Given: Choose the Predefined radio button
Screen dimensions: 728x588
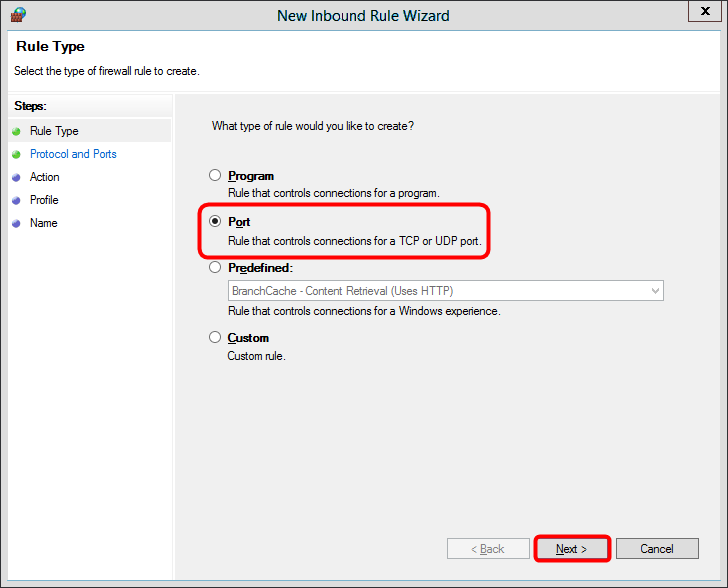Looking at the screenshot, I should click(x=215, y=268).
